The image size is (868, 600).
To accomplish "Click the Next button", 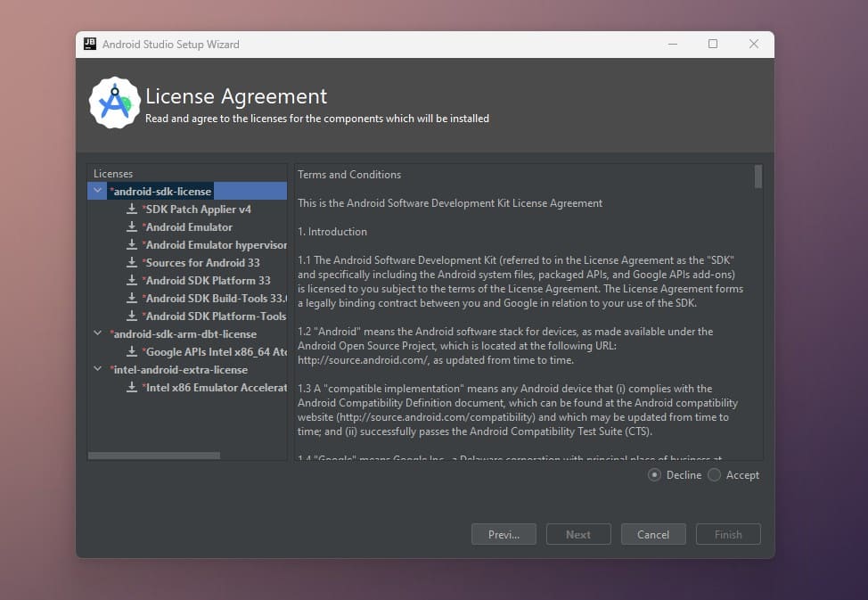I will [x=578, y=534].
